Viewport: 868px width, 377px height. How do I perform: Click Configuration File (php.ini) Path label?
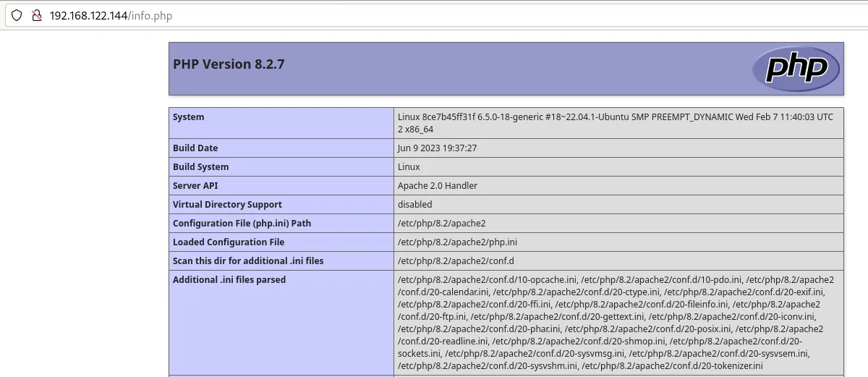[x=242, y=224]
